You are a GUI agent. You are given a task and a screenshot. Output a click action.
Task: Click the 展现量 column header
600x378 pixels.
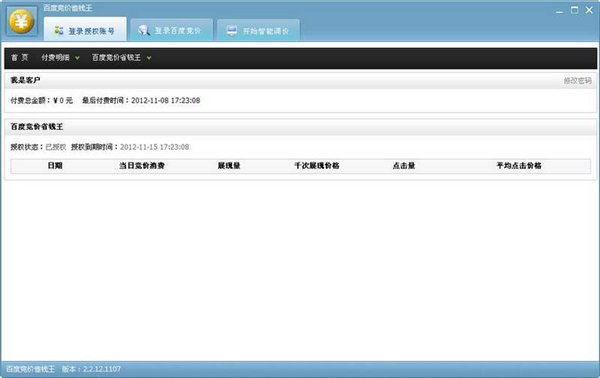229,166
